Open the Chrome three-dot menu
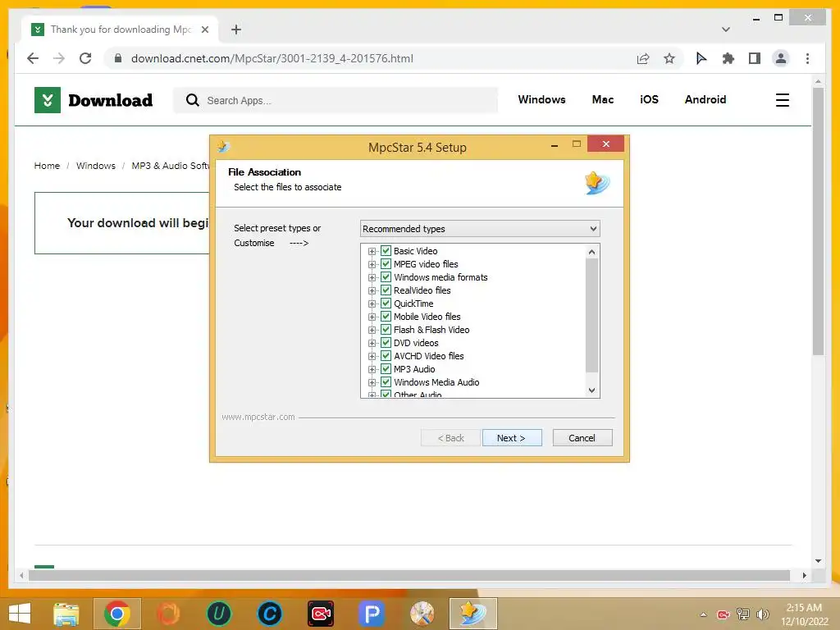Viewport: 840px width, 630px height. pyautogui.click(x=807, y=58)
